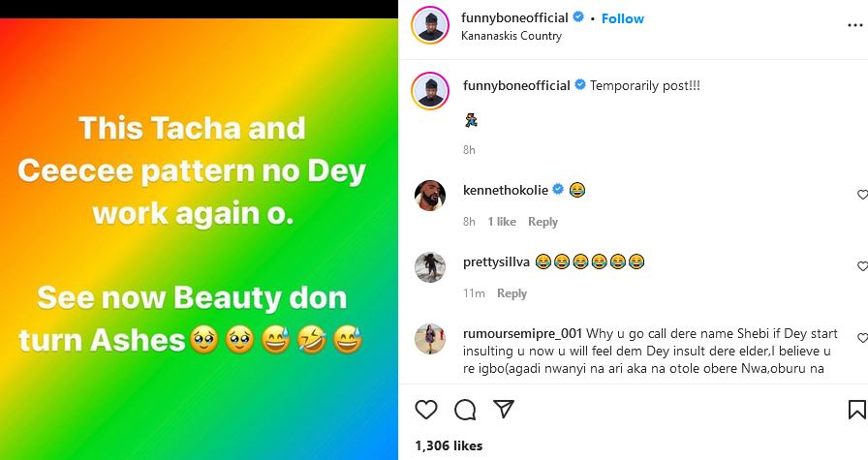This screenshot has width=868, height=460.
Task: Click the Follow link in header
Action: pos(623,18)
